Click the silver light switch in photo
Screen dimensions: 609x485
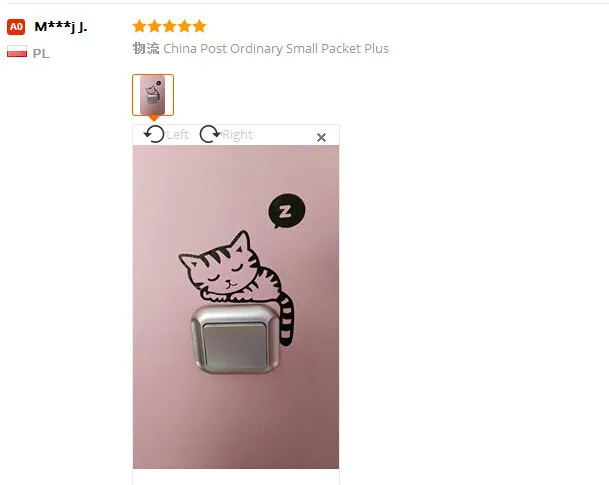click(x=235, y=339)
